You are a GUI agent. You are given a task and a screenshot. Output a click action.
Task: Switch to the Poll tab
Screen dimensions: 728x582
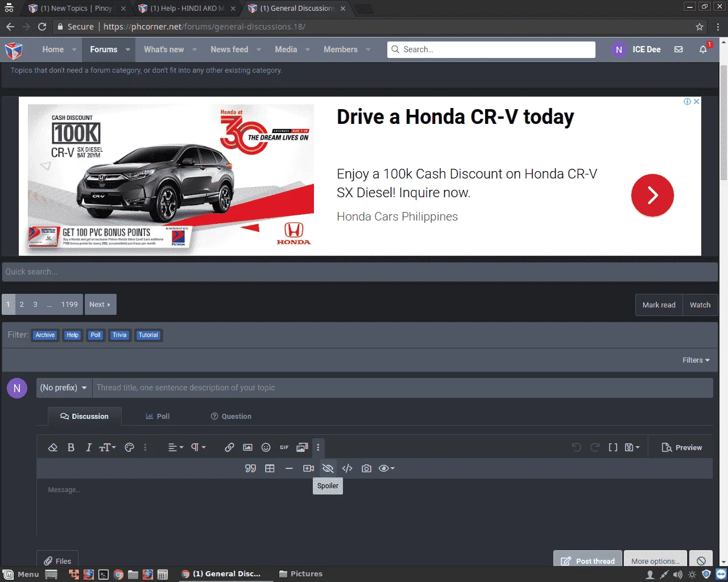point(158,416)
